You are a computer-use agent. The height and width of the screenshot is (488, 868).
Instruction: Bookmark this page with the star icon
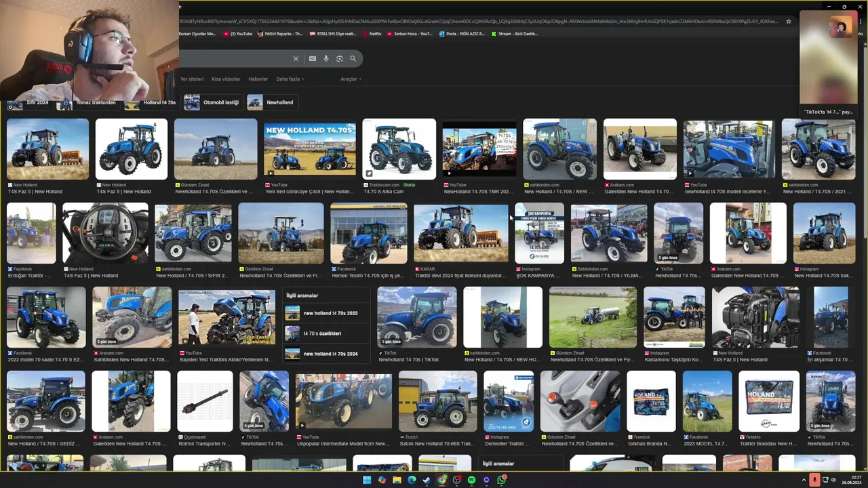click(788, 21)
